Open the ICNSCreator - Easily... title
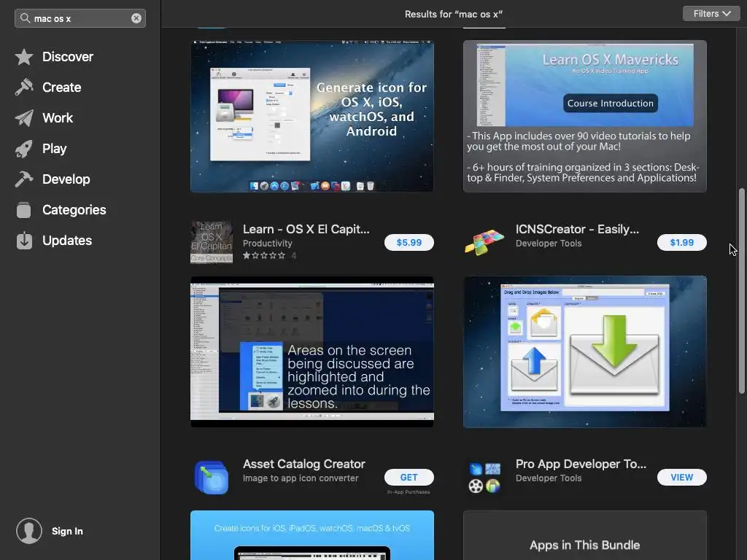Viewport: 747px width, 560px height. 577,229
